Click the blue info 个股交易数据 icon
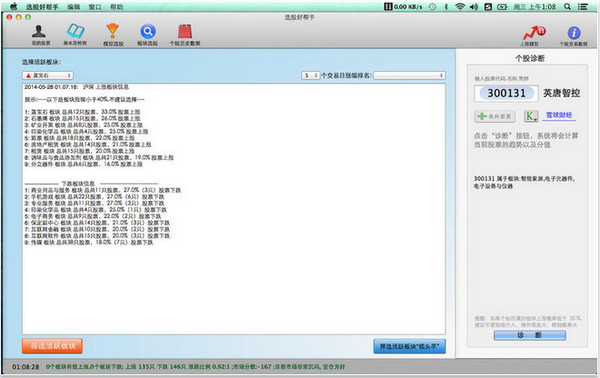Viewport: 600px width, 378px height. click(574, 33)
